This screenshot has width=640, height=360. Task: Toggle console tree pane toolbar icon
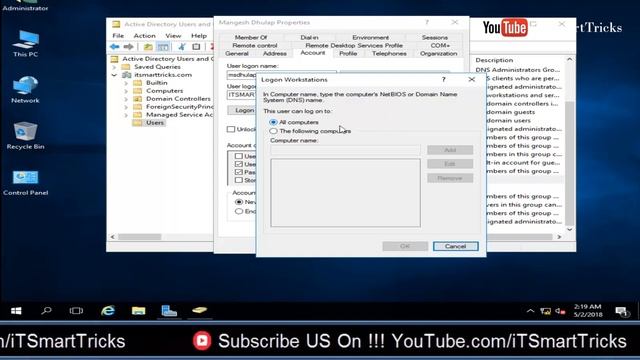[163, 47]
